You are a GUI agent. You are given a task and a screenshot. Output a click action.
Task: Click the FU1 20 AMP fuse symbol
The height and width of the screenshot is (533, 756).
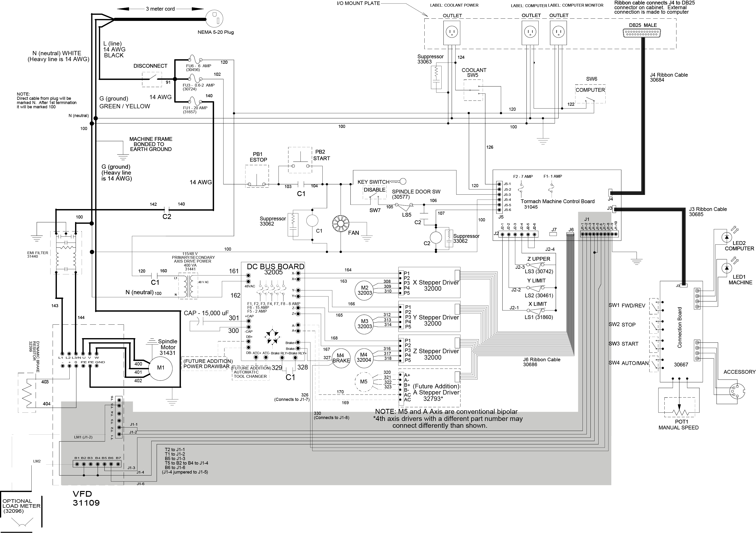(194, 101)
